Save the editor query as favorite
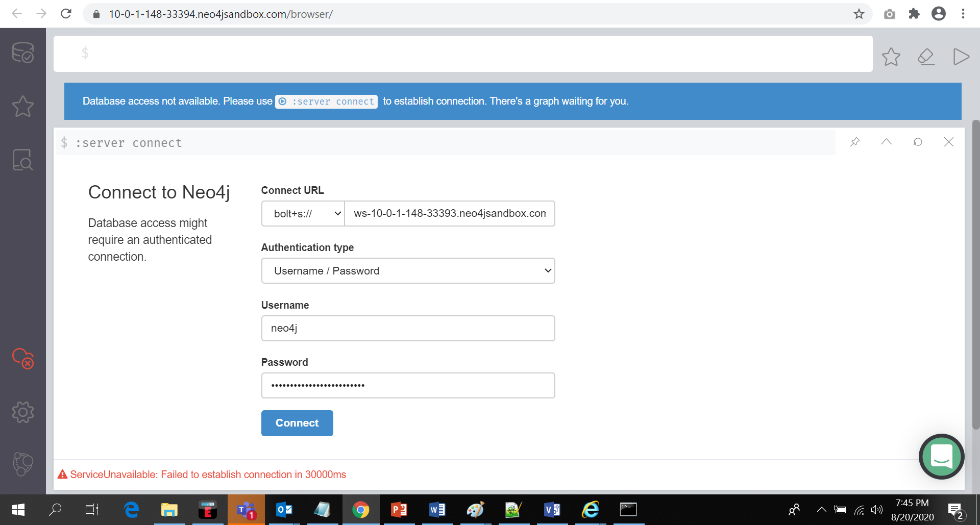The width and height of the screenshot is (980, 525). (891, 57)
